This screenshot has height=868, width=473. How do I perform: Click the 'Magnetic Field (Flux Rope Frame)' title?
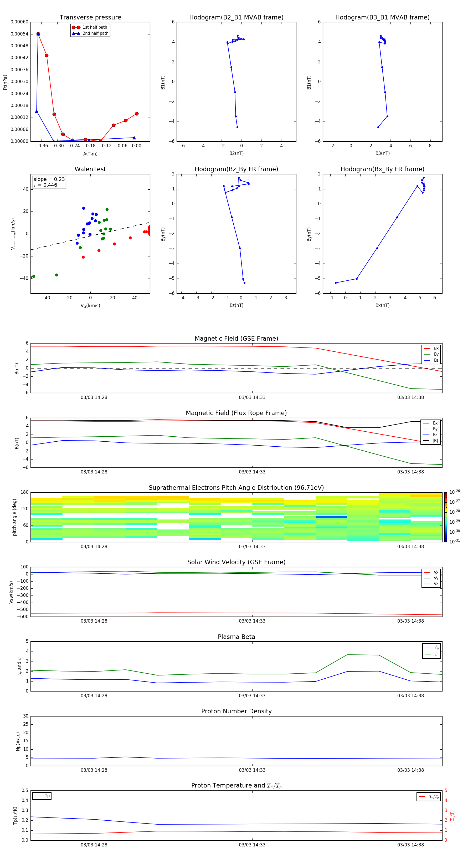pos(236,413)
